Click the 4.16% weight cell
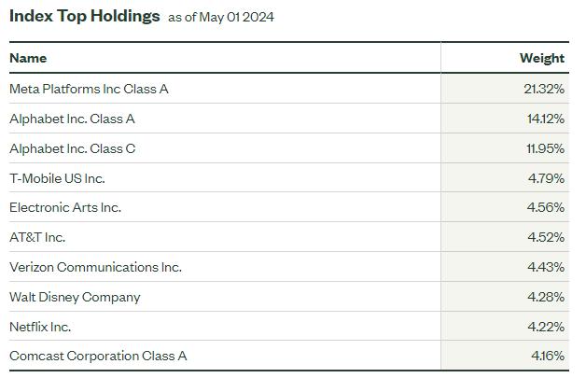586x392 pixels. tap(547, 356)
